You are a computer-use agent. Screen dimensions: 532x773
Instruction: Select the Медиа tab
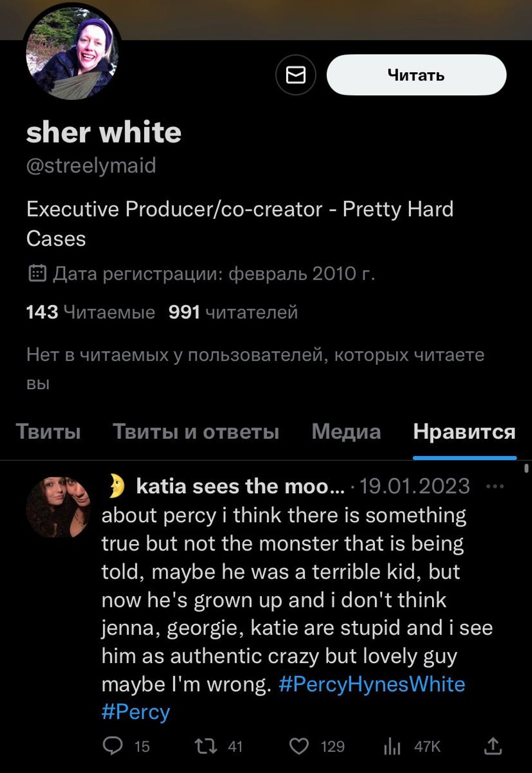[346, 432]
